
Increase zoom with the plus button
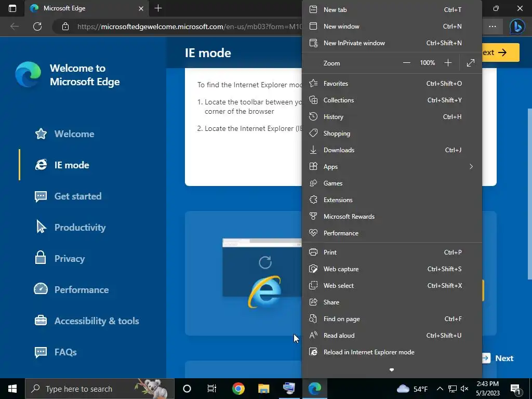tap(448, 63)
